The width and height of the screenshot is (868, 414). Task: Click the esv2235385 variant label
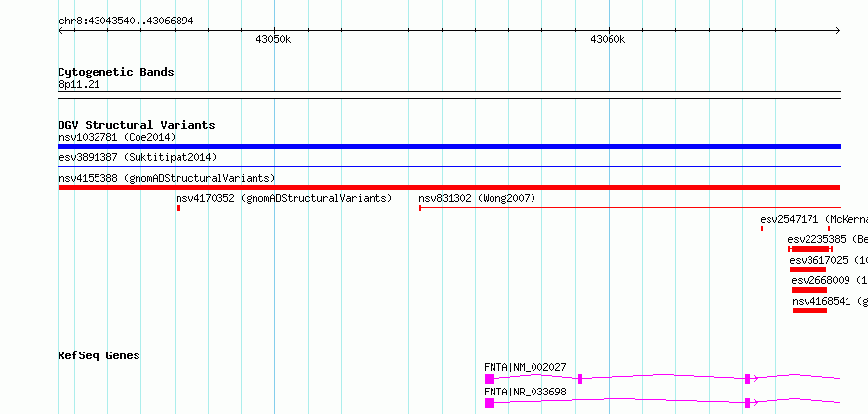[828, 239]
